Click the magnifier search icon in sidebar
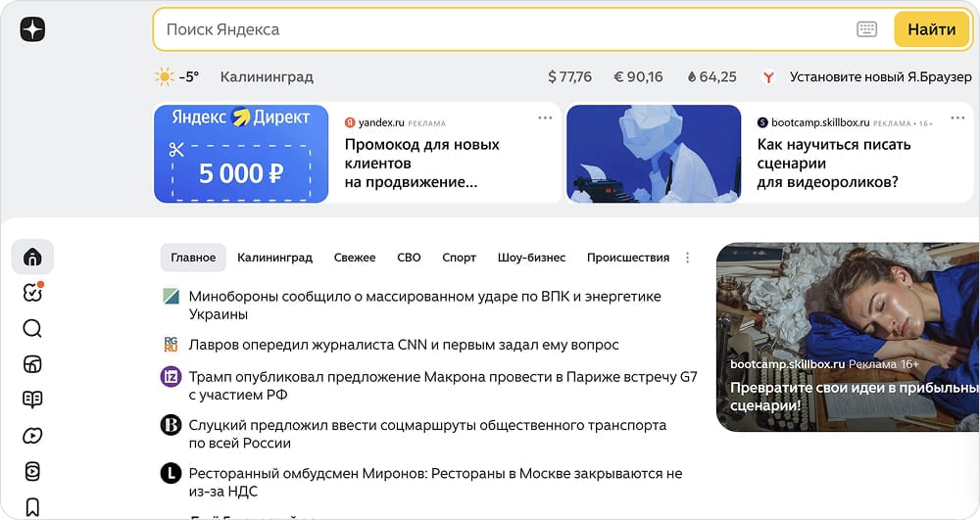 pyautogui.click(x=32, y=328)
